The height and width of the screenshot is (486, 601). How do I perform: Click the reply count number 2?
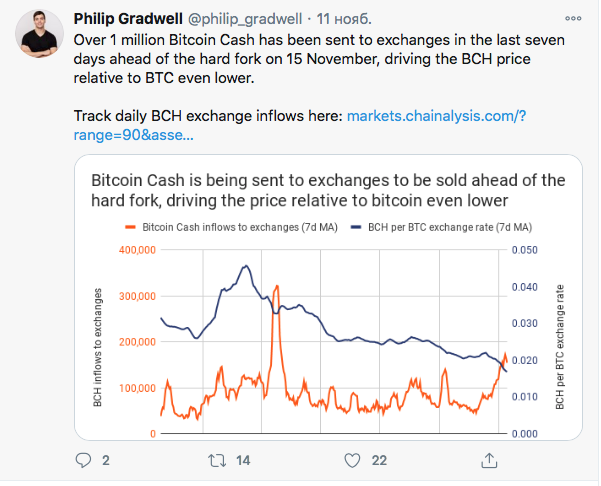(105, 461)
